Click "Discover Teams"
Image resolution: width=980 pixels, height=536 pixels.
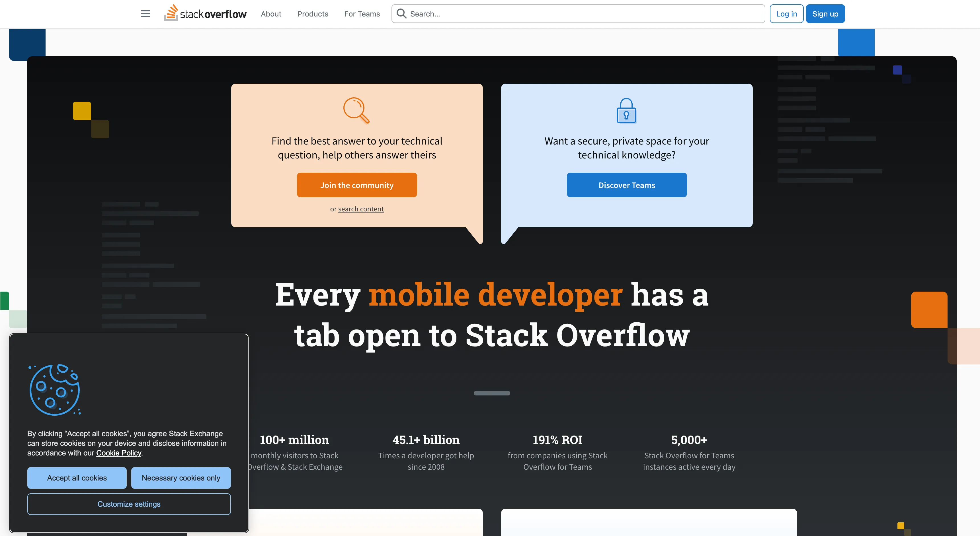pyautogui.click(x=626, y=185)
